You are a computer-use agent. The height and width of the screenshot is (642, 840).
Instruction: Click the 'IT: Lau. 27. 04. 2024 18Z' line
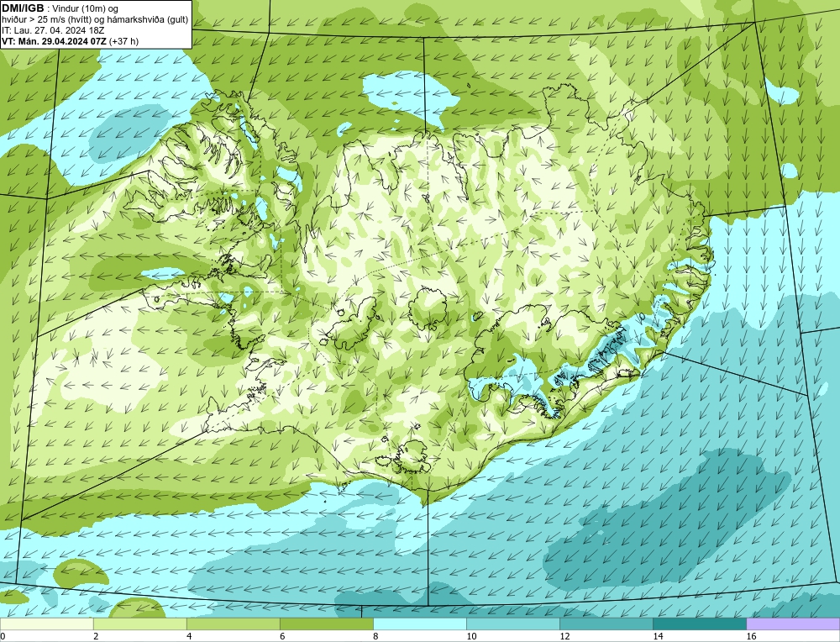(52, 30)
